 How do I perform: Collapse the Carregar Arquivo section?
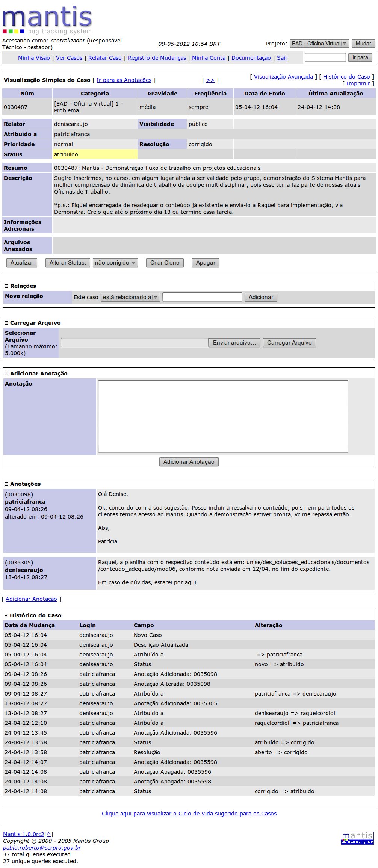(6, 323)
